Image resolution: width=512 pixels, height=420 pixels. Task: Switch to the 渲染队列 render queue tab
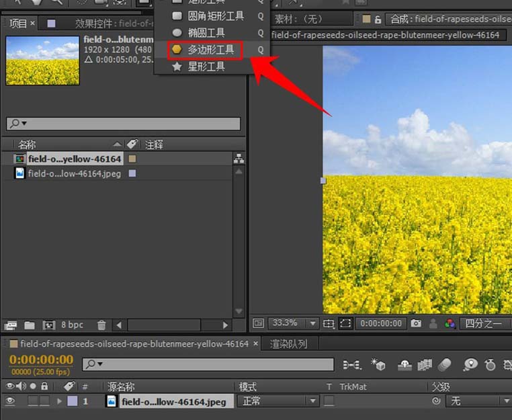288,343
